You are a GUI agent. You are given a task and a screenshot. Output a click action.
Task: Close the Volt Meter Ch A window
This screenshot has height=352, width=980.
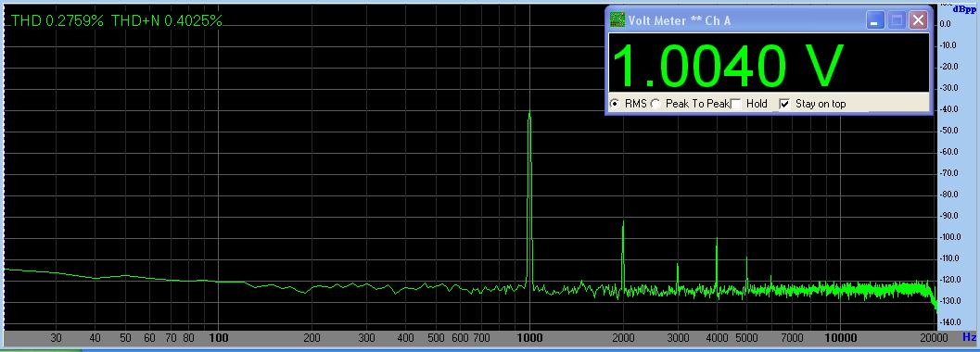coord(918,20)
